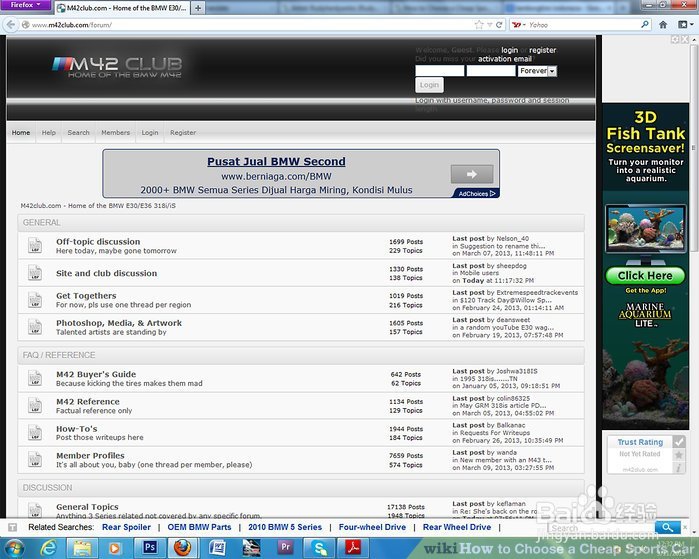Click the M42 Reference board icon
699x559 pixels.
pos(35,405)
